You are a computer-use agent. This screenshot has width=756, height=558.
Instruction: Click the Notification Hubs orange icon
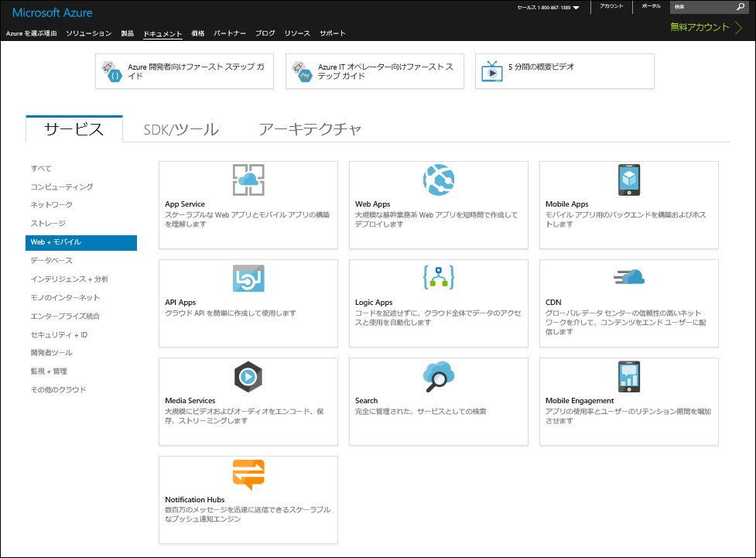click(x=248, y=475)
